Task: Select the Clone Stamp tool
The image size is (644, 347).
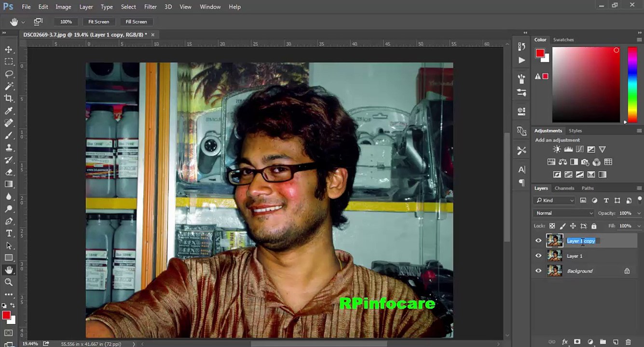Action: click(x=9, y=147)
